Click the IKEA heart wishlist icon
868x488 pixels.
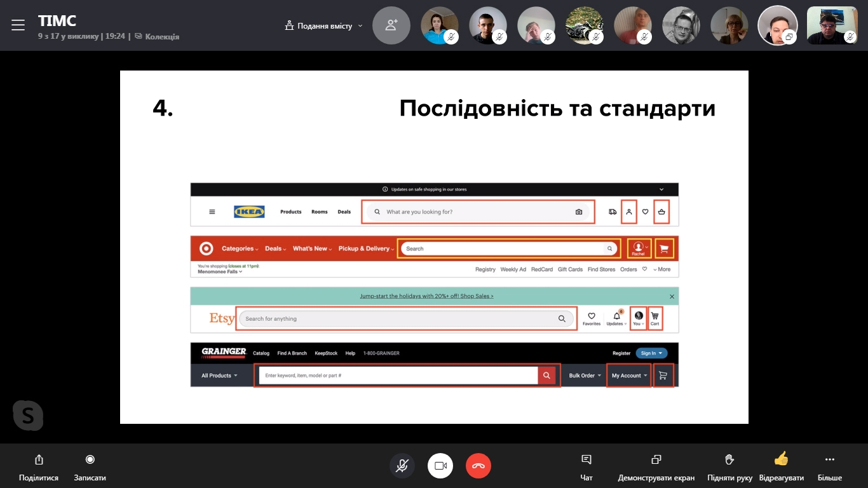coord(645,212)
